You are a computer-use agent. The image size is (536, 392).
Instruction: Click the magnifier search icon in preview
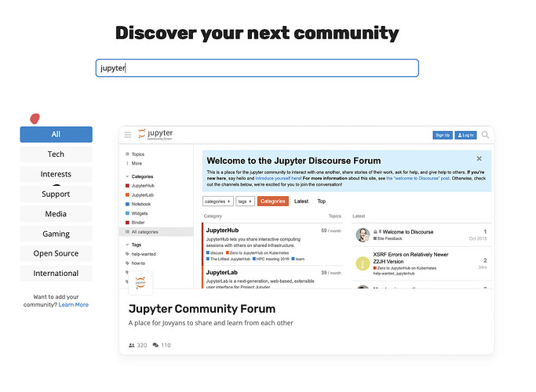(x=485, y=135)
